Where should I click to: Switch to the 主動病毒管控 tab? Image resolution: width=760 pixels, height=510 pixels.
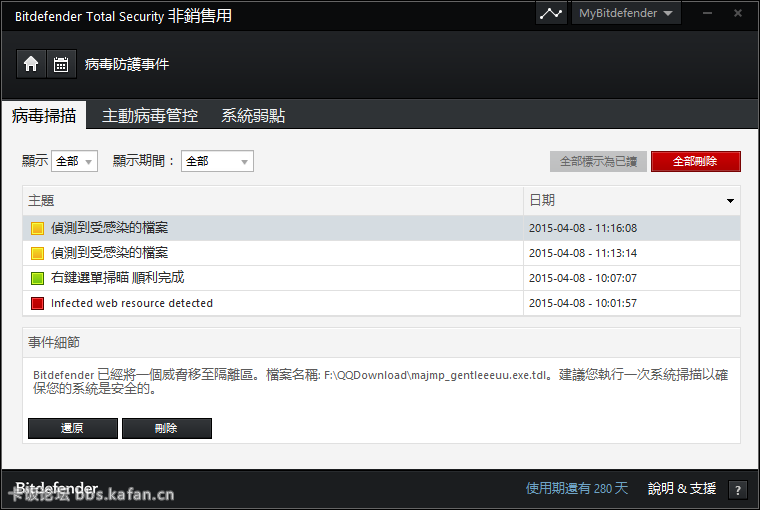tap(150, 115)
